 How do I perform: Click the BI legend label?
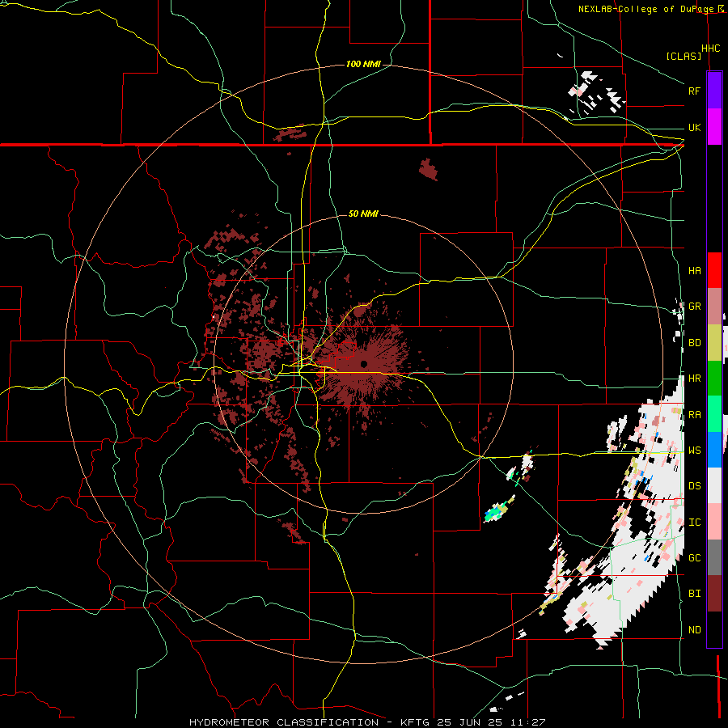coord(695,594)
